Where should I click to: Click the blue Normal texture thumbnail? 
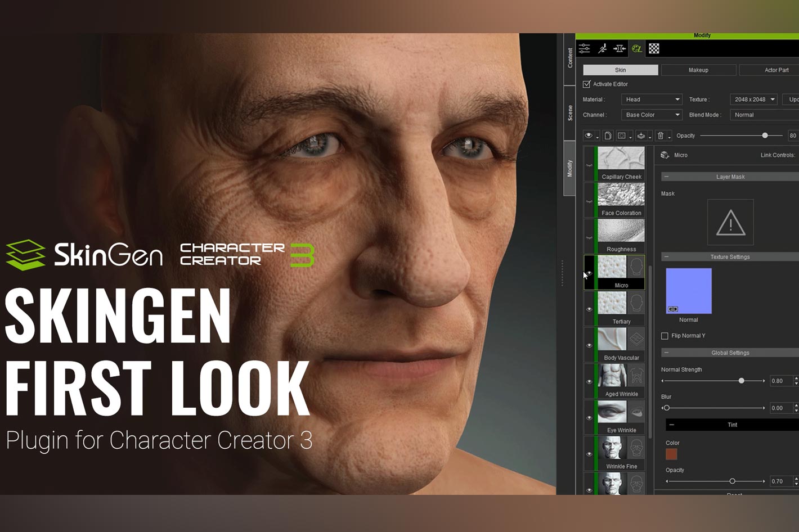pyautogui.click(x=689, y=291)
